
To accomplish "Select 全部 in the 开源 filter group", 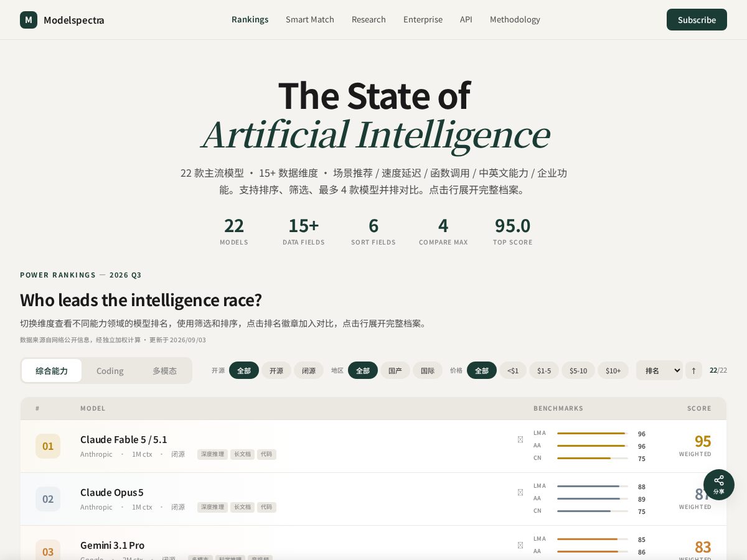I will pos(244,370).
